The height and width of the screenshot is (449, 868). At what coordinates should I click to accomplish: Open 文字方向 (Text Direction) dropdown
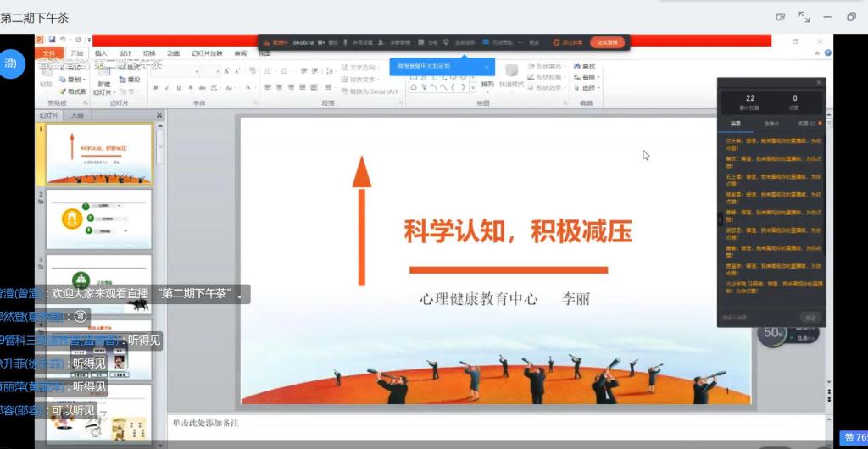pyautogui.click(x=360, y=68)
